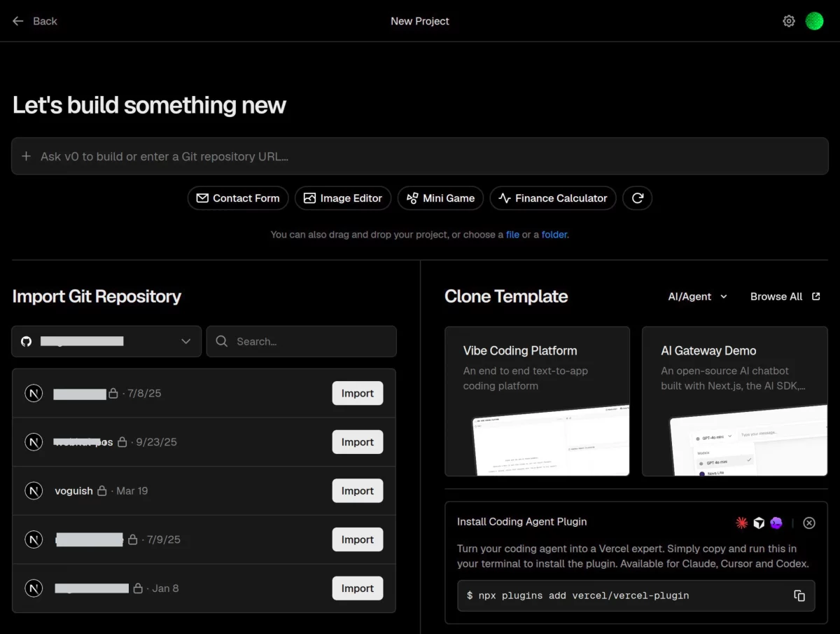Screen dimensions: 840x634
Task: Copy the npx plugins command
Action: tap(799, 595)
